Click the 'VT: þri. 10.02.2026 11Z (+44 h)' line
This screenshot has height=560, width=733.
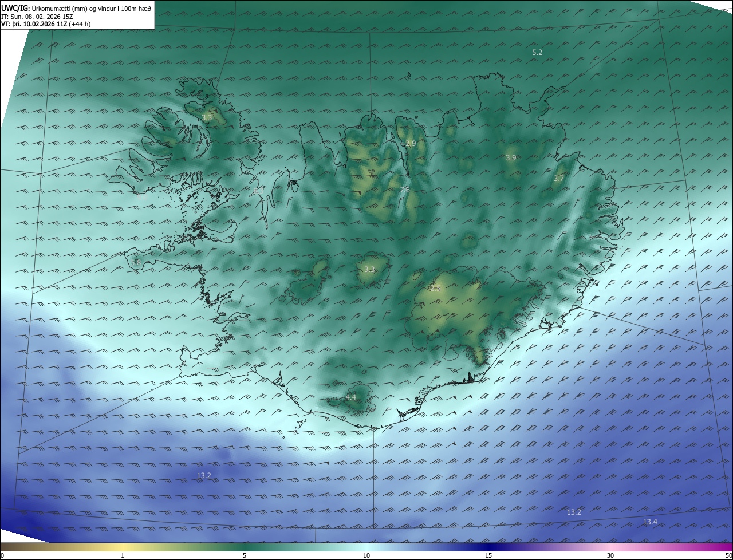coord(46,24)
